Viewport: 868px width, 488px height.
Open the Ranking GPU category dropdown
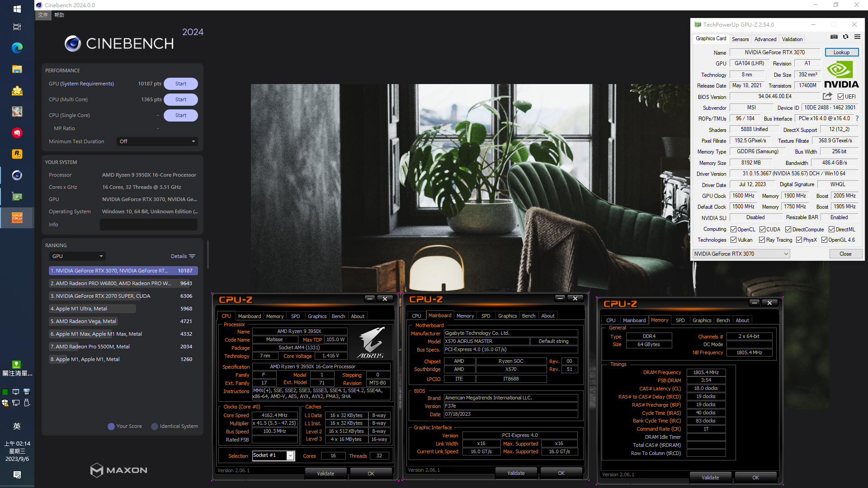(x=77, y=256)
